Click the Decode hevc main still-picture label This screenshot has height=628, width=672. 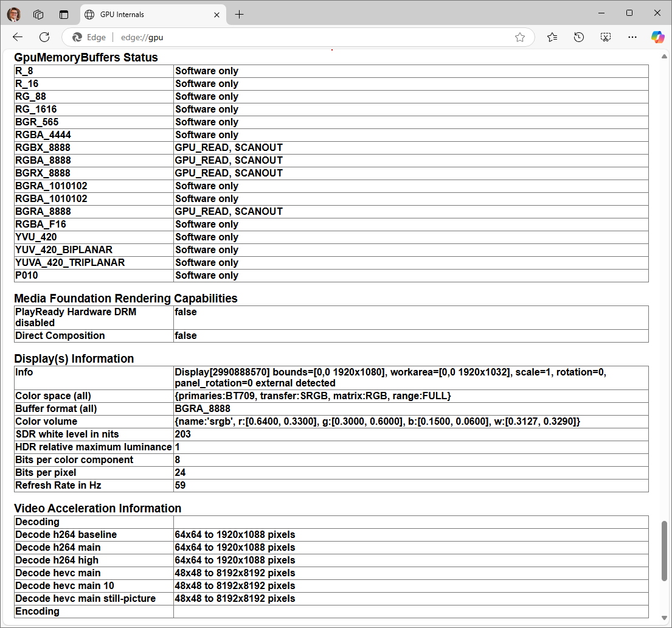[85, 598]
